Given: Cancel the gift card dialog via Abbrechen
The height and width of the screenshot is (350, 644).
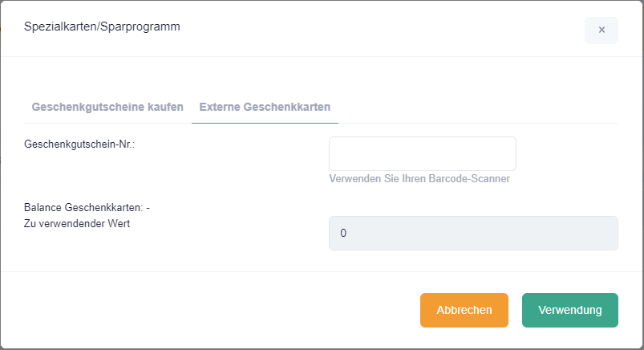Looking at the screenshot, I should point(464,310).
